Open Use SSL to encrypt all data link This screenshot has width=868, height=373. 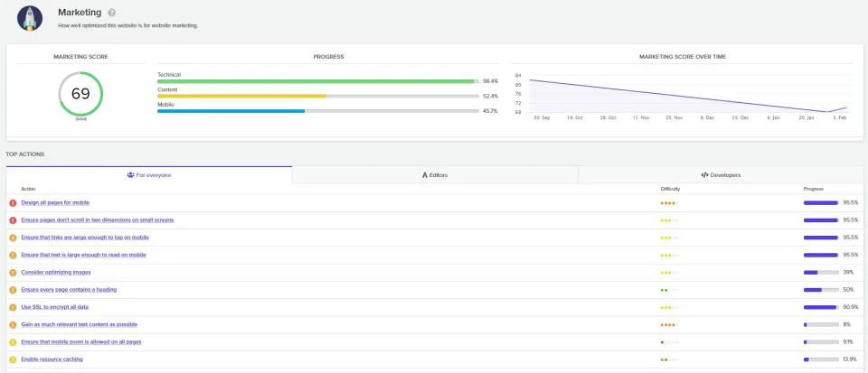coord(55,307)
